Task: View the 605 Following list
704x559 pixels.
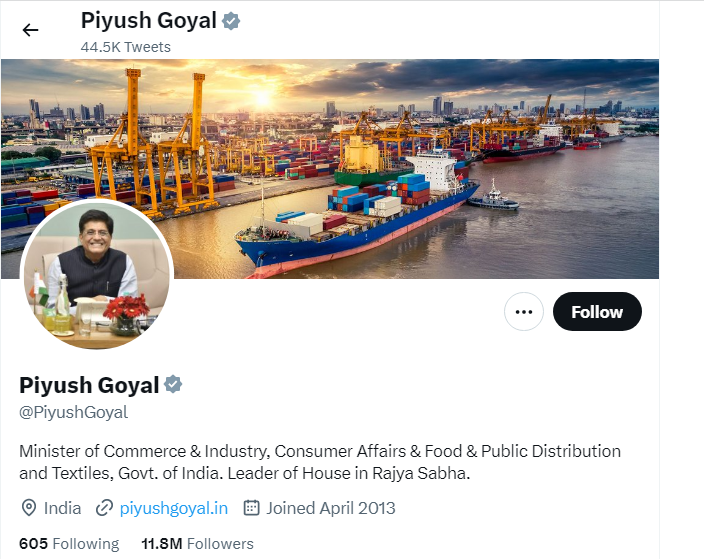Action: [x=69, y=544]
